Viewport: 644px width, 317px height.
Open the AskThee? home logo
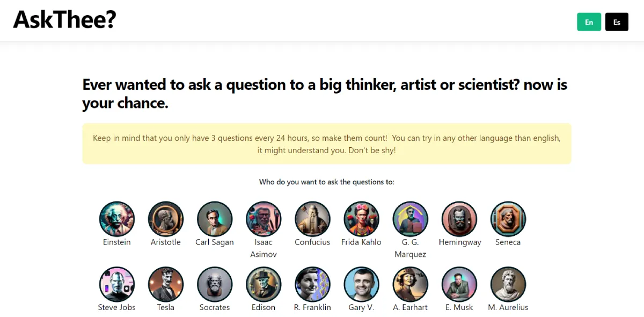pyautogui.click(x=64, y=20)
